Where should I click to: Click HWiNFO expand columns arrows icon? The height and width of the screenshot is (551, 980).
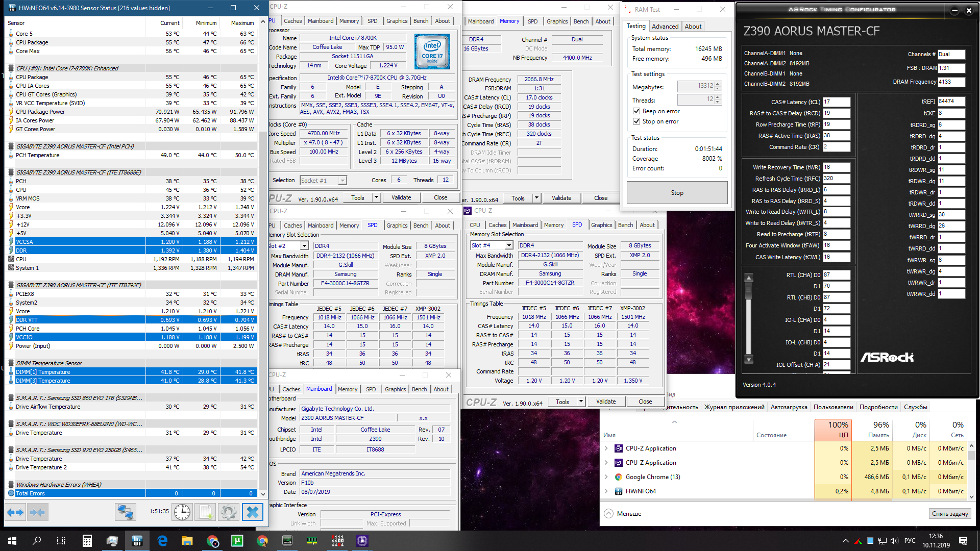point(15,512)
